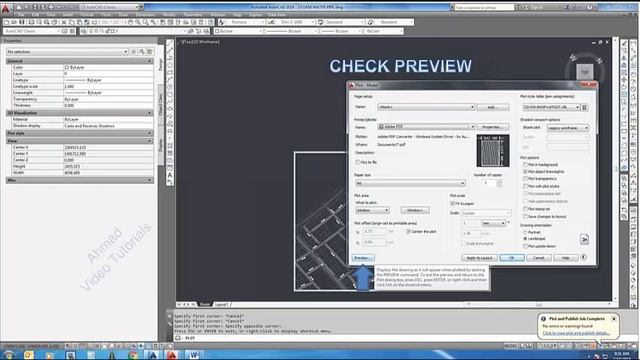
Task: Select Portrait drawing orientation
Action: (x=526, y=232)
